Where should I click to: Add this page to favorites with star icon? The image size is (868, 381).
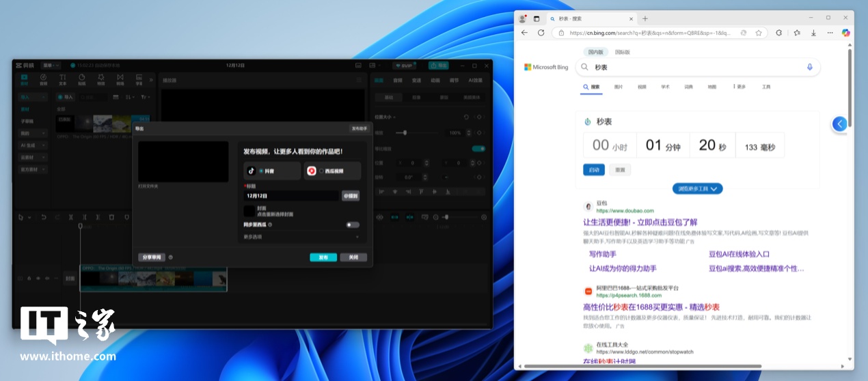point(759,33)
